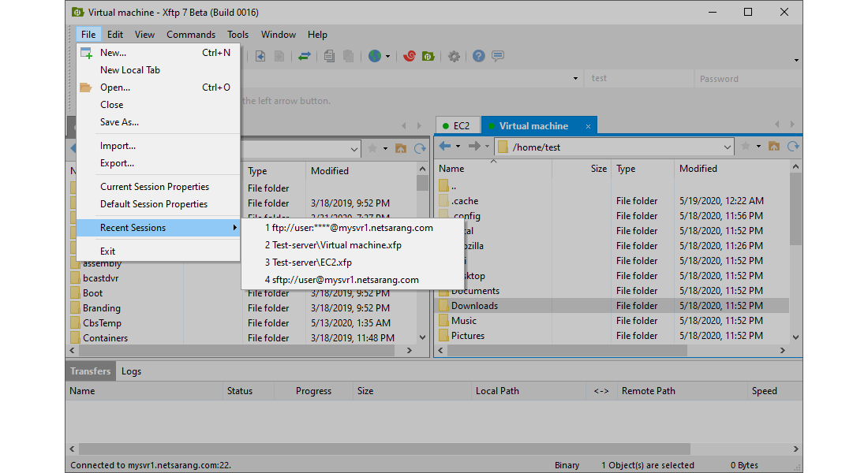Click the bookmark star in the remote pane

point(746,147)
